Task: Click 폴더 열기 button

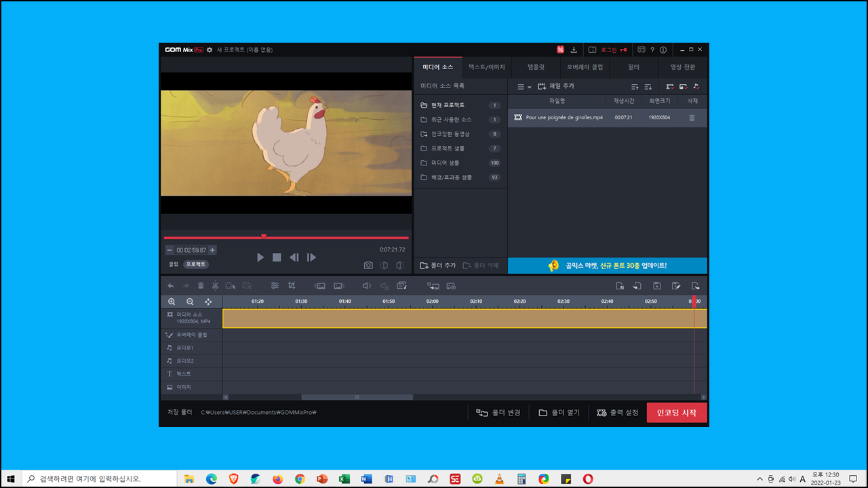Action: [559, 413]
